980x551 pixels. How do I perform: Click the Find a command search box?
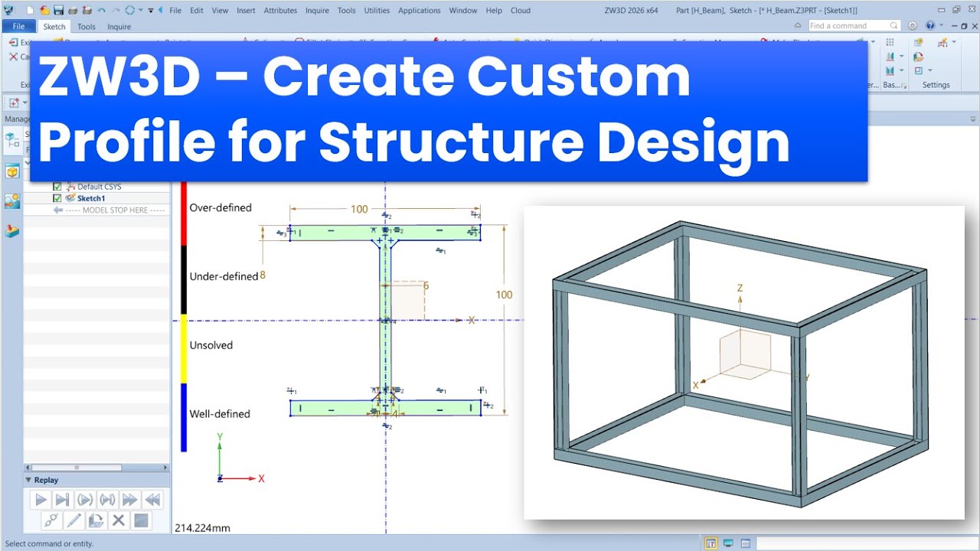[853, 25]
